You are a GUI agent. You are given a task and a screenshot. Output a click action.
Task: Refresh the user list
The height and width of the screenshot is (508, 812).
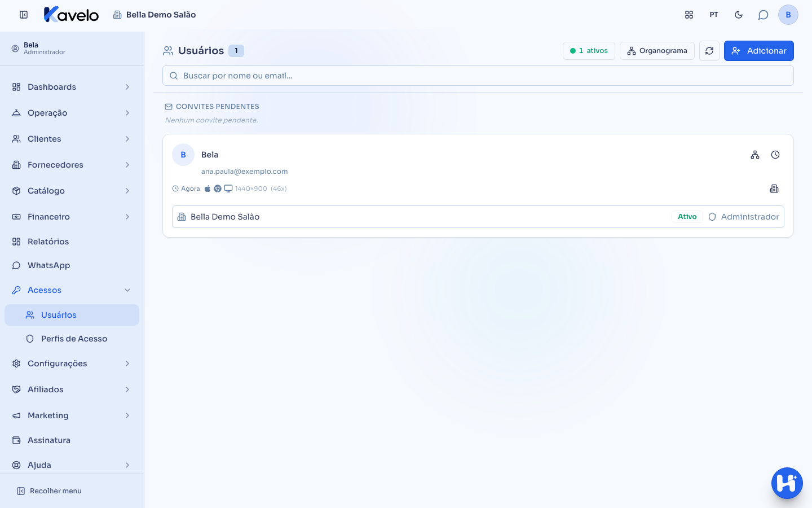[x=709, y=51]
